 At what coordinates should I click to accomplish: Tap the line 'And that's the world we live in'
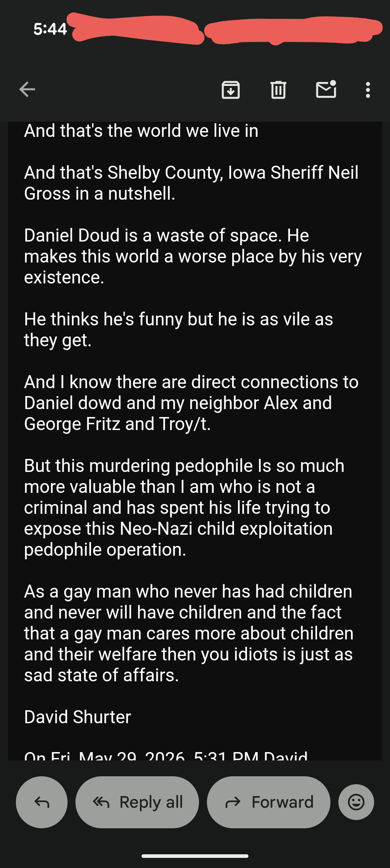tap(141, 131)
